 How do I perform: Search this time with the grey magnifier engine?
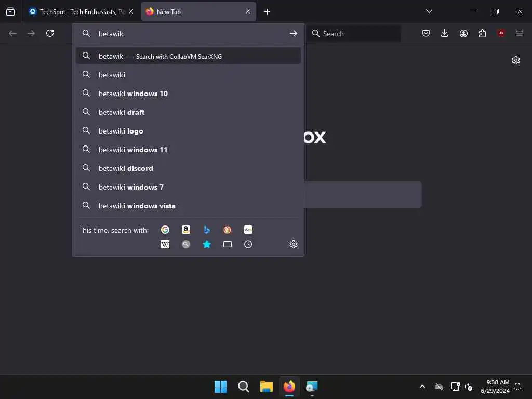186,244
